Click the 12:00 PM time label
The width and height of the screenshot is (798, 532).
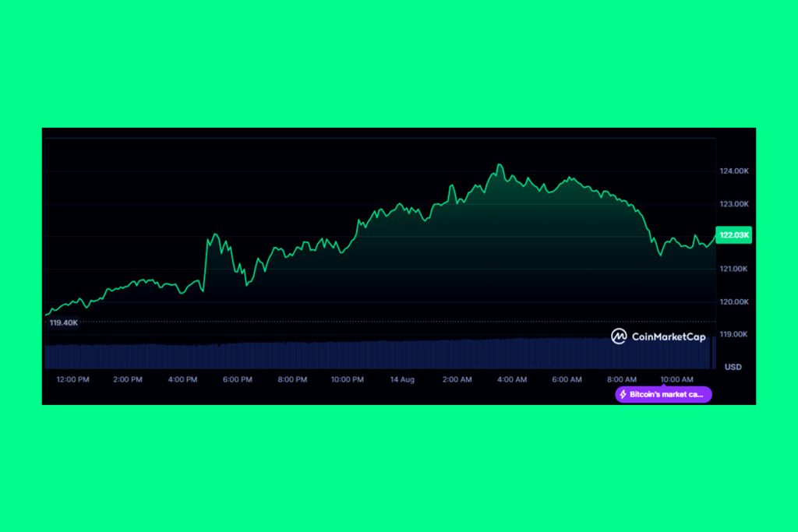click(72, 380)
